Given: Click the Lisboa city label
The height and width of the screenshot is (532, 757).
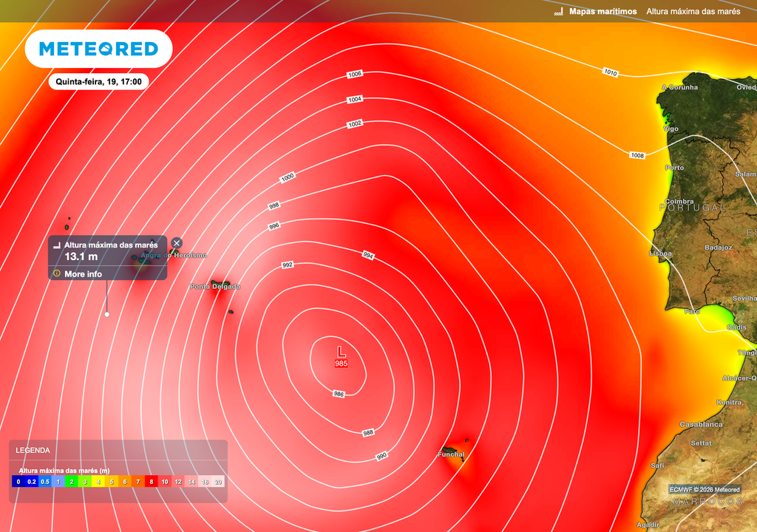Looking at the screenshot, I should (660, 253).
